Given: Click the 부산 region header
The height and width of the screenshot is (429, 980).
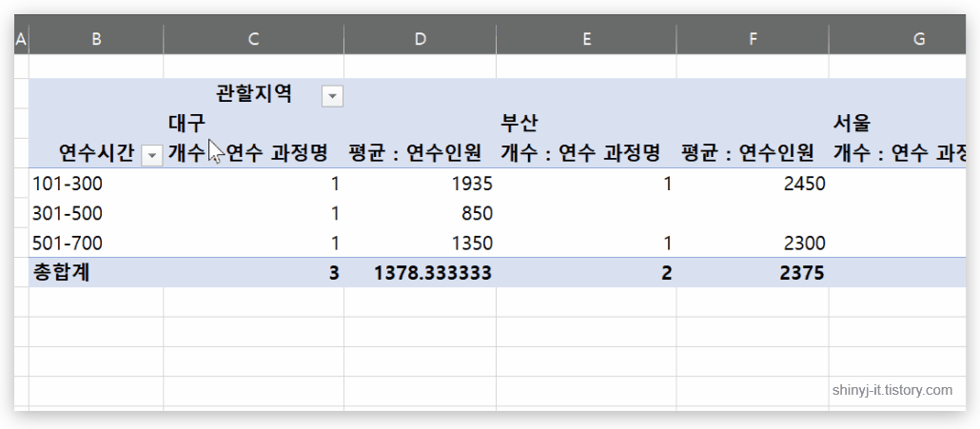Looking at the screenshot, I should pos(519,123).
